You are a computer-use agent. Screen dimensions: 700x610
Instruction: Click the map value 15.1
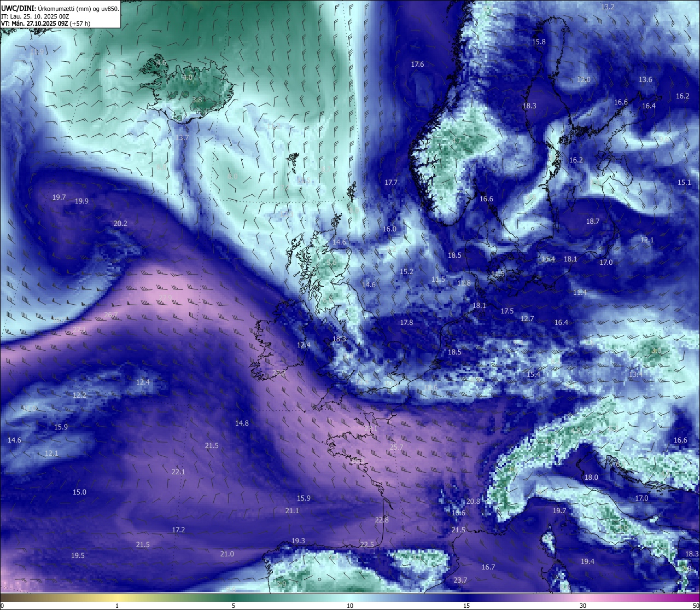[684, 183]
